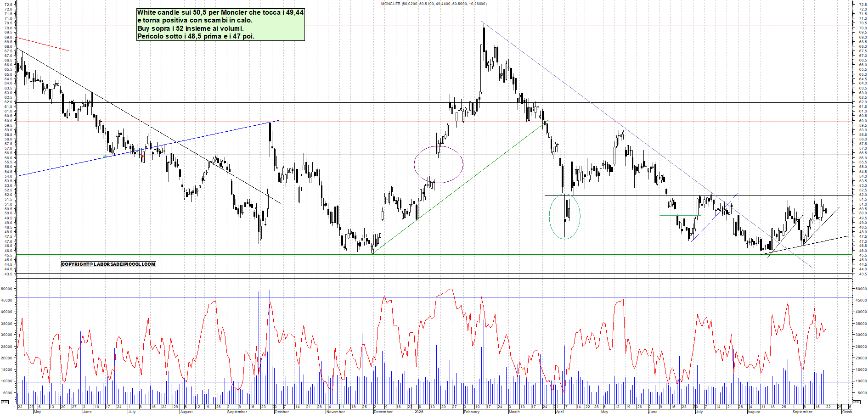Click the 'March' label on the date axis
This screenshot has height=414, width=868.
point(514,412)
